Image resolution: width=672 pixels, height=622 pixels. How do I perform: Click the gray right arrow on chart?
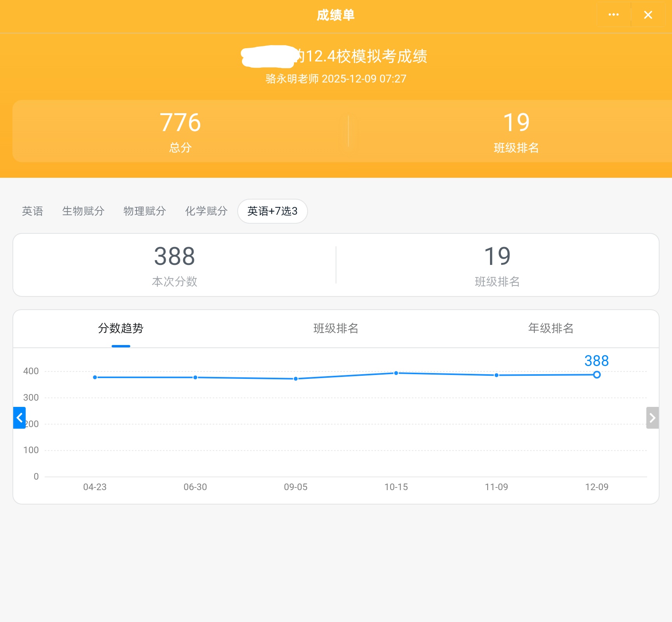[x=652, y=418]
